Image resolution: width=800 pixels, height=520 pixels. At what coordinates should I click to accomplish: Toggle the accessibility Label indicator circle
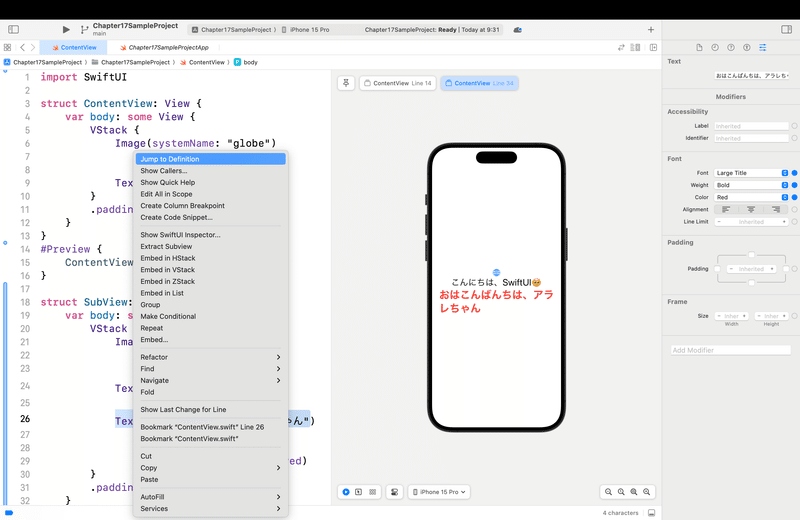point(794,126)
